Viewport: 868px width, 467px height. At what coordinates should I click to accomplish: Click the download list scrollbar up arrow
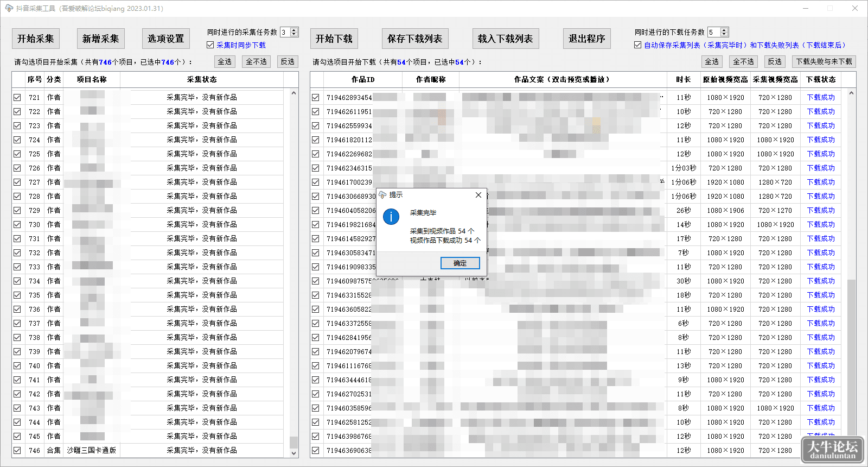tap(851, 93)
